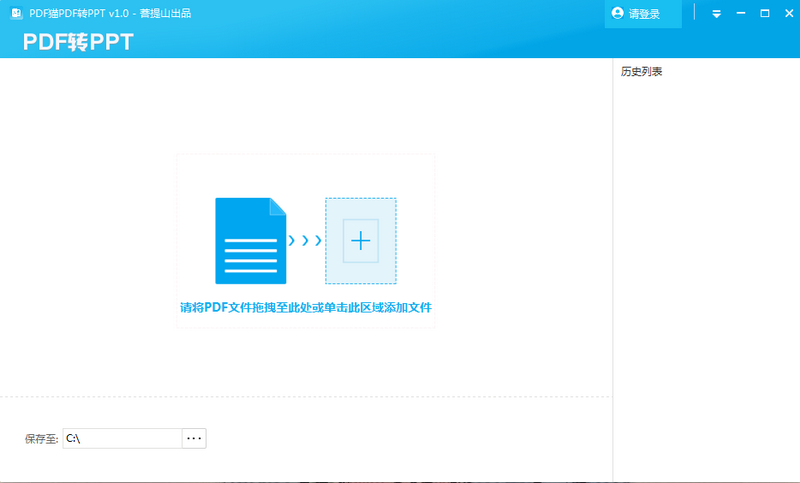Click the blue PDF document icon
Image resolution: width=800 pixels, height=483 pixels.
[x=251, y=241]
